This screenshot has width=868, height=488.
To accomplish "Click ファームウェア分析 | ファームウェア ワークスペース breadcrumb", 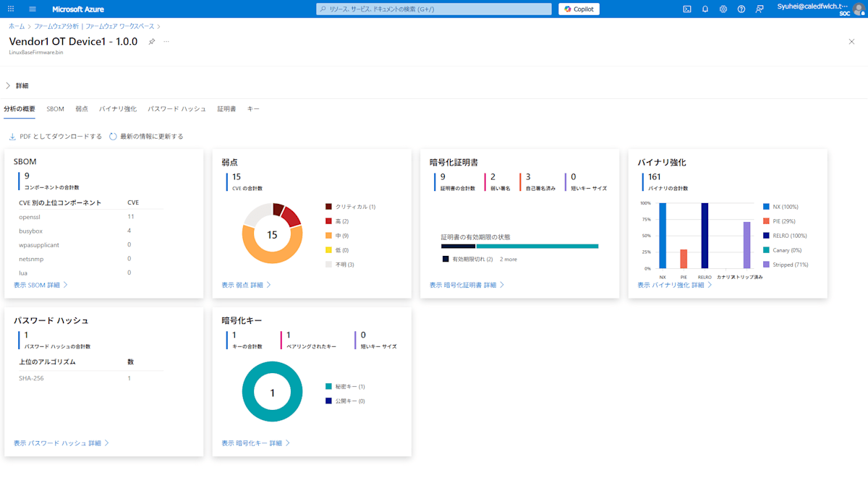I will tap(94, 26).
